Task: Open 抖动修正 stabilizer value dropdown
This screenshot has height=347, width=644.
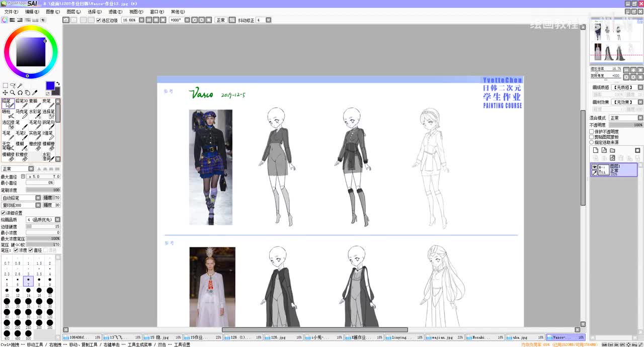Action: (268, 20)
